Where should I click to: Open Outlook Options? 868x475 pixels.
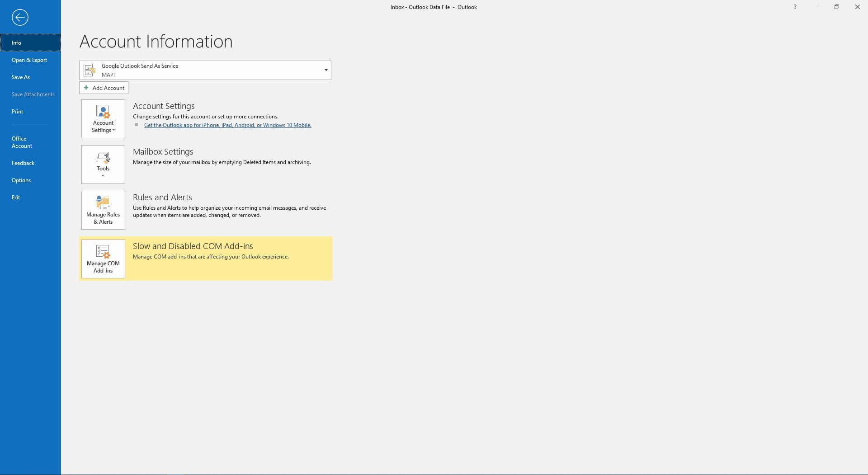click(x=30, y=180)
